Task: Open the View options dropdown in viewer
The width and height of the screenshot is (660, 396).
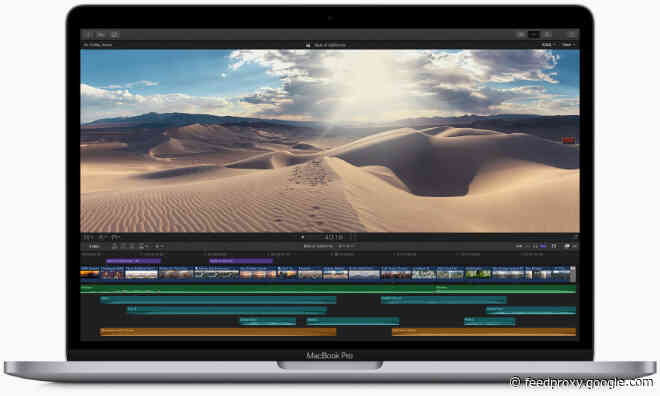Action: (x=568, y=45)
